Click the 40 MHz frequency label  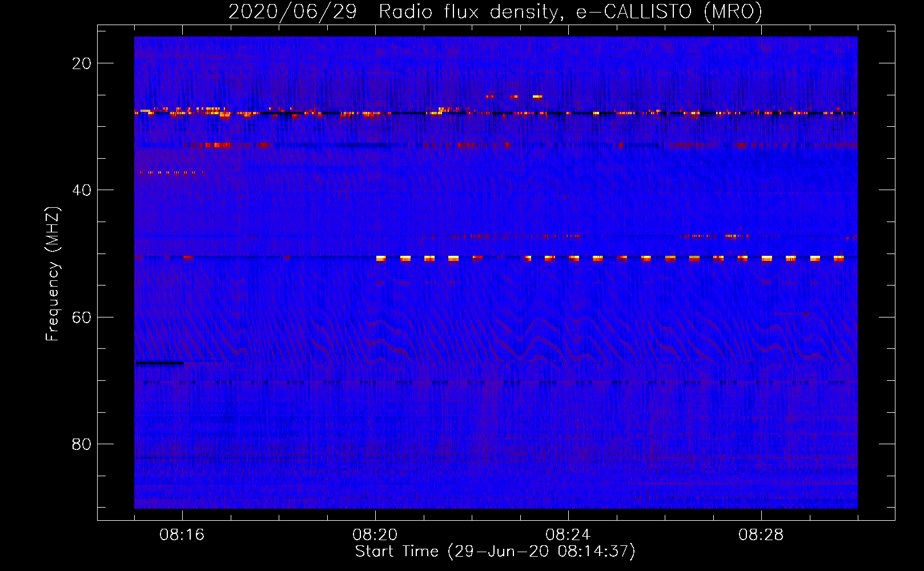pos(82,190)
